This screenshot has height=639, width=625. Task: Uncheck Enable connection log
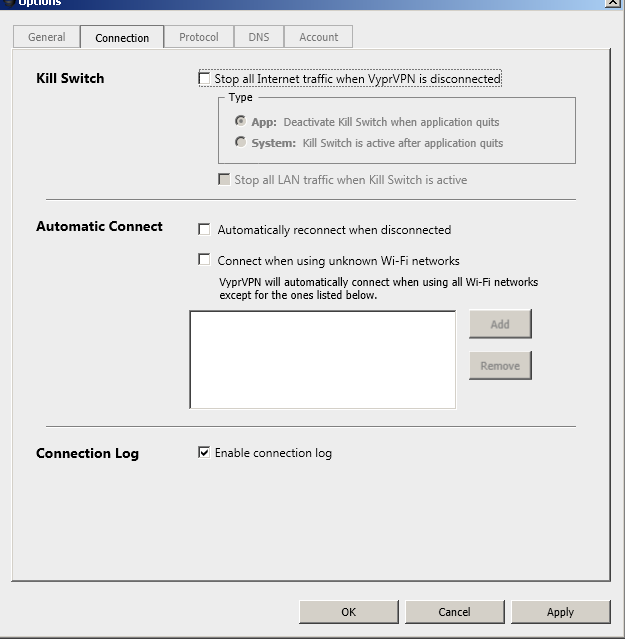coord(204,452)
